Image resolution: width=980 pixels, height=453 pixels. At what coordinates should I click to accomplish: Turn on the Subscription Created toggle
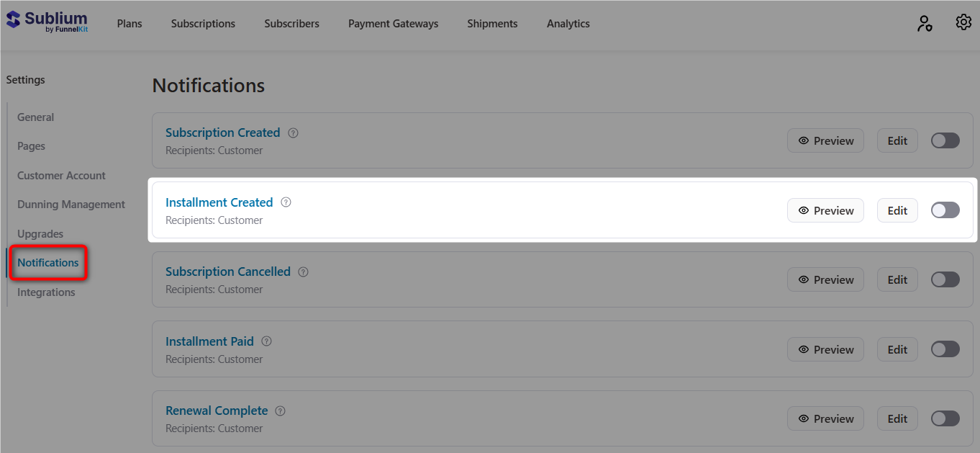click(945, 140)
